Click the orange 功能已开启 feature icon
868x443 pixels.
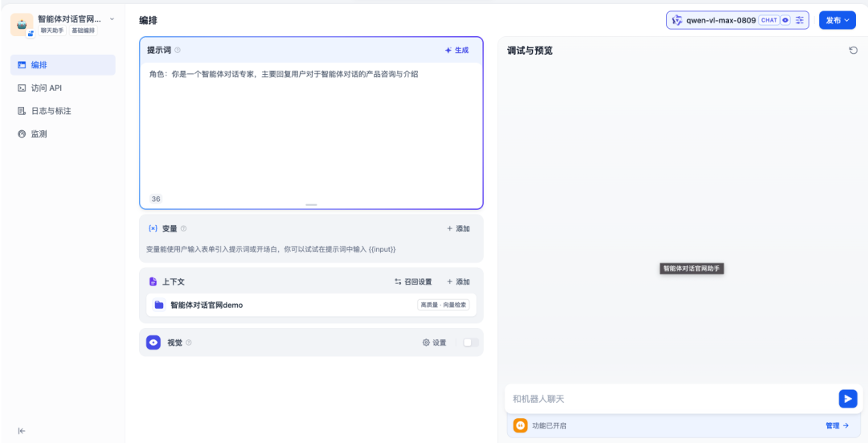(x=520, y=425)
